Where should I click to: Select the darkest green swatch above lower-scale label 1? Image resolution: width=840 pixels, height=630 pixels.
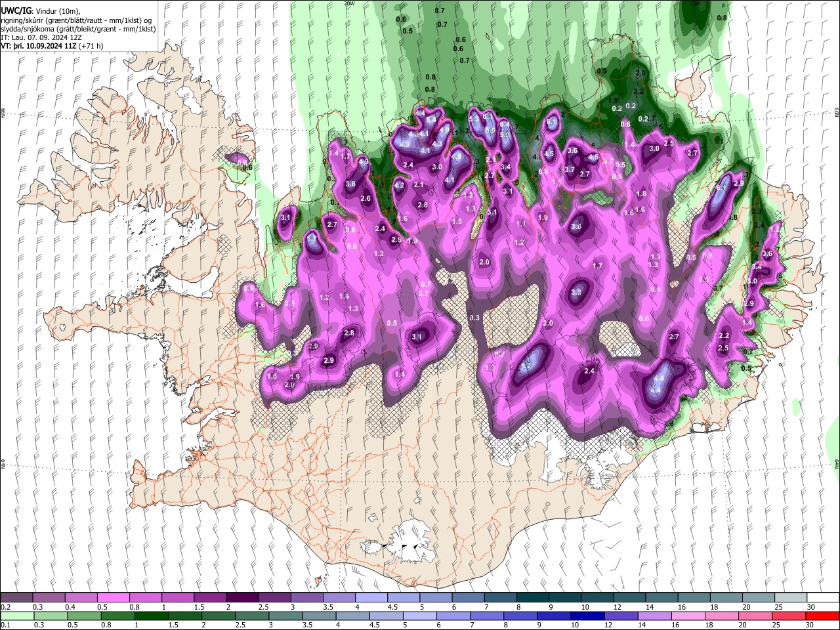click(152, 616)
